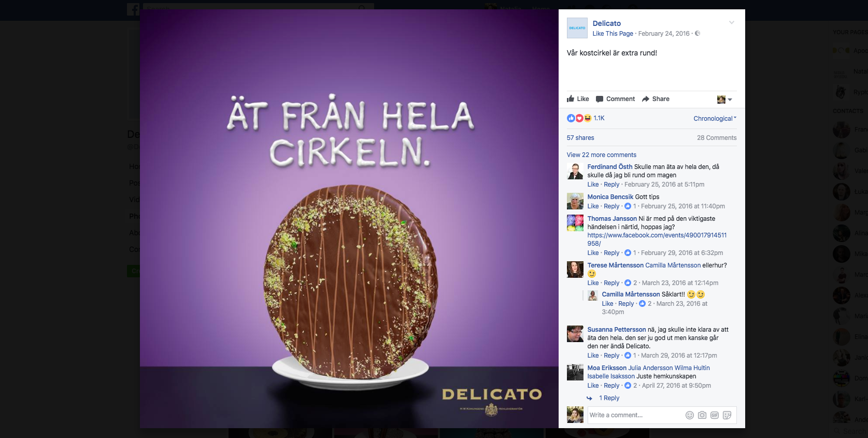Click Like This Page link

[613, 34]
